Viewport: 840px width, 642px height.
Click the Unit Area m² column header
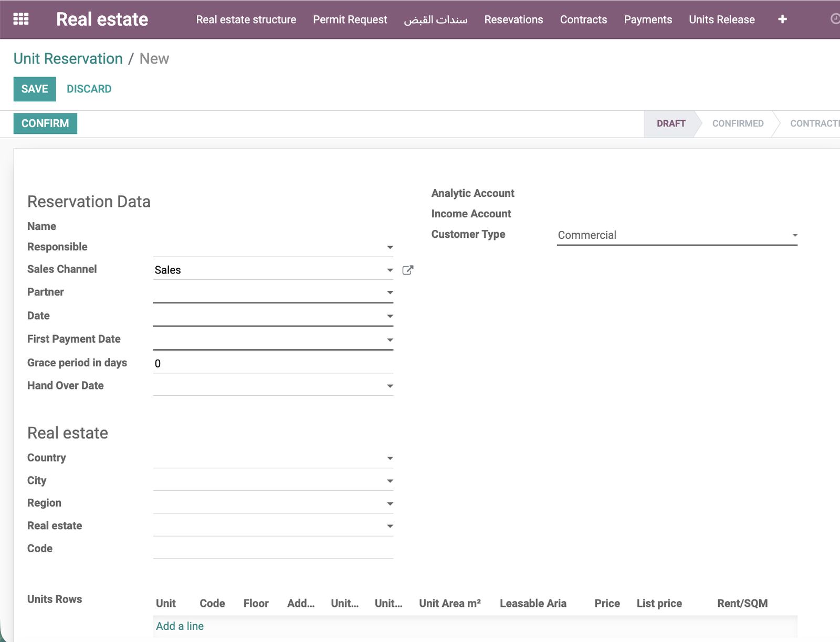click(x=450, y=603)
